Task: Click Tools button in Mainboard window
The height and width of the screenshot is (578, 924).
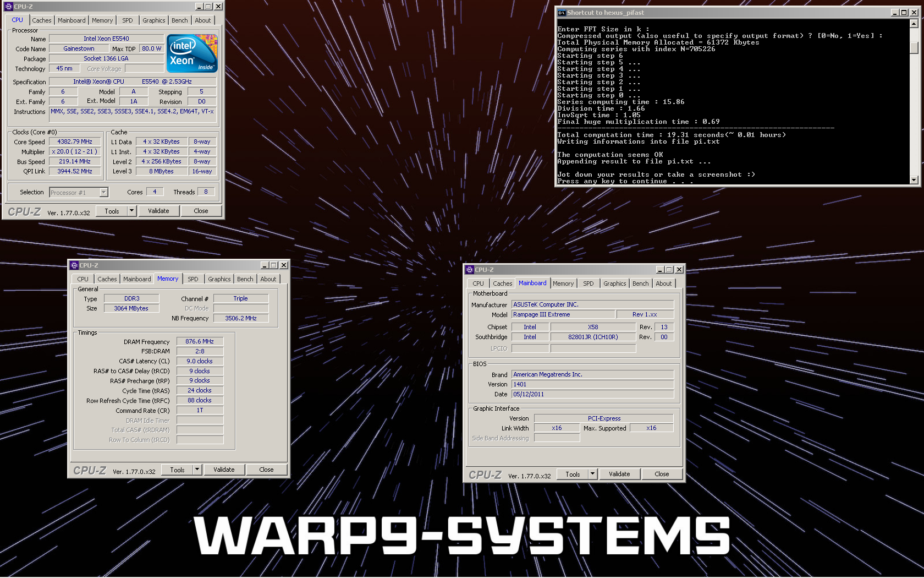Action: pyautogui.click(x=573, y=474)
